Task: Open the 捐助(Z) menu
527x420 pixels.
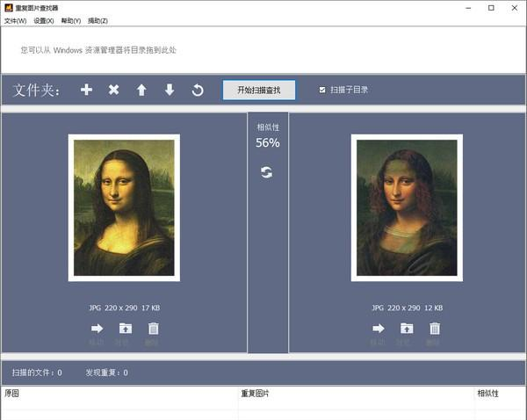Action: coord(97,21)
